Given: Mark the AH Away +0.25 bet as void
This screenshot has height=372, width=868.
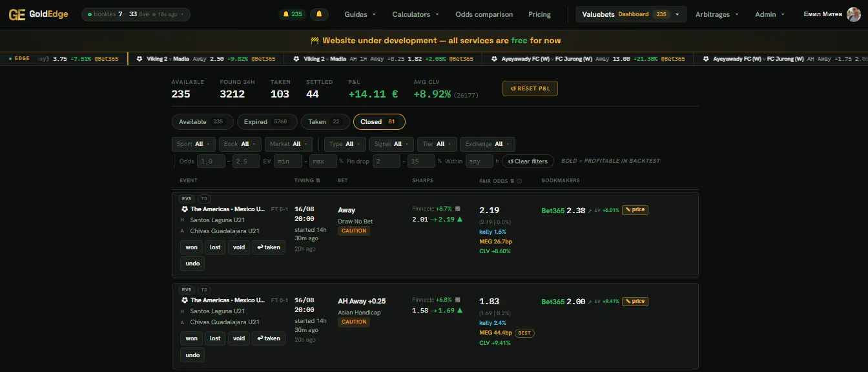Looking at the screenshot, I should pos(239,338).
